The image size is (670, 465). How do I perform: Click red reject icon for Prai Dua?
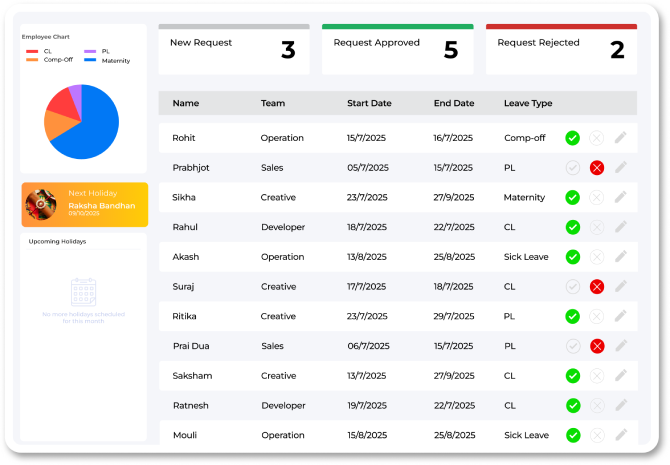click(x=597, y=346)
